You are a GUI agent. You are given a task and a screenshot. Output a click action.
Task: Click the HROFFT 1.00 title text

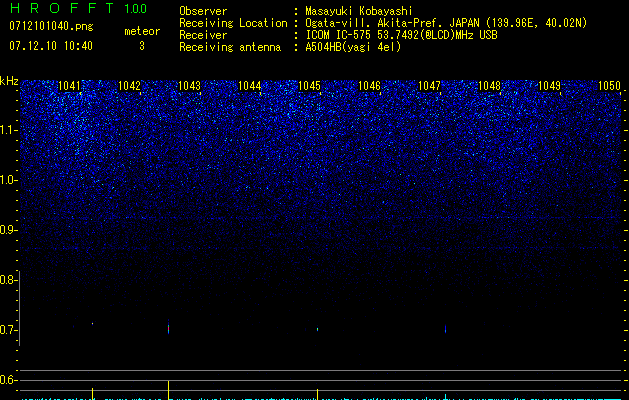pyautogui.click(x=78, y=8)
